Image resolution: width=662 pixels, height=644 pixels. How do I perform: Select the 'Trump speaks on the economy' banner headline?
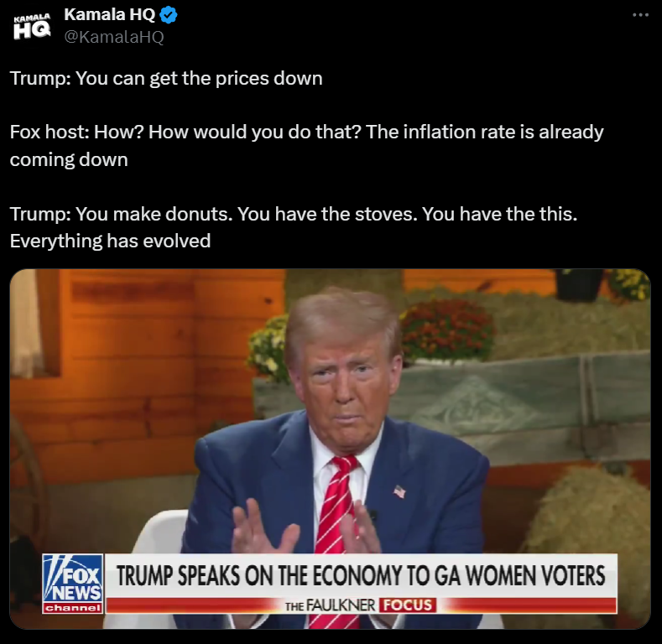(361, 576)
